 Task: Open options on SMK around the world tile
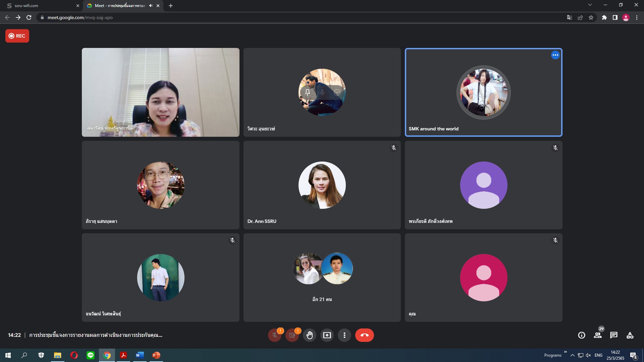[555, 55]
